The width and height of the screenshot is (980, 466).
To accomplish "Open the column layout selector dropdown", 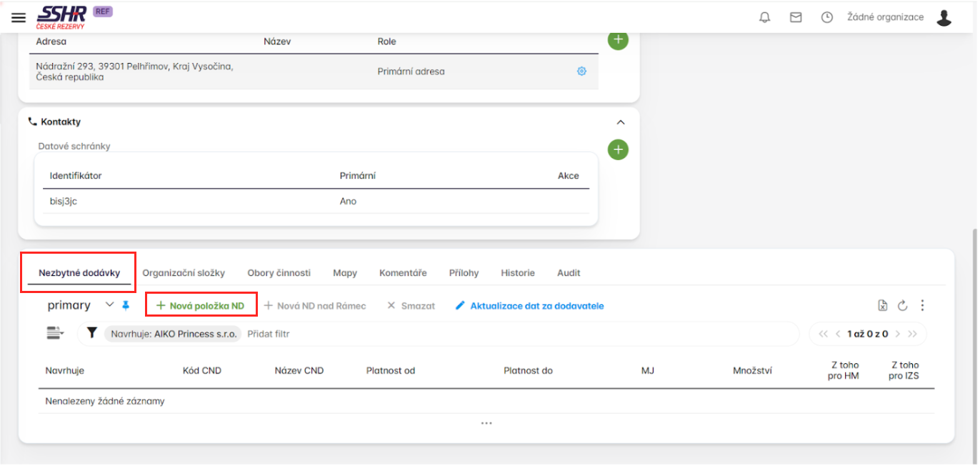I will pos(55,333).
